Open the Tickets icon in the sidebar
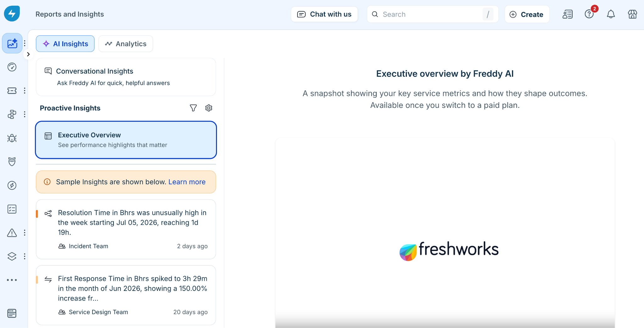Screen dimensions: 644x328 pos(12,91)
